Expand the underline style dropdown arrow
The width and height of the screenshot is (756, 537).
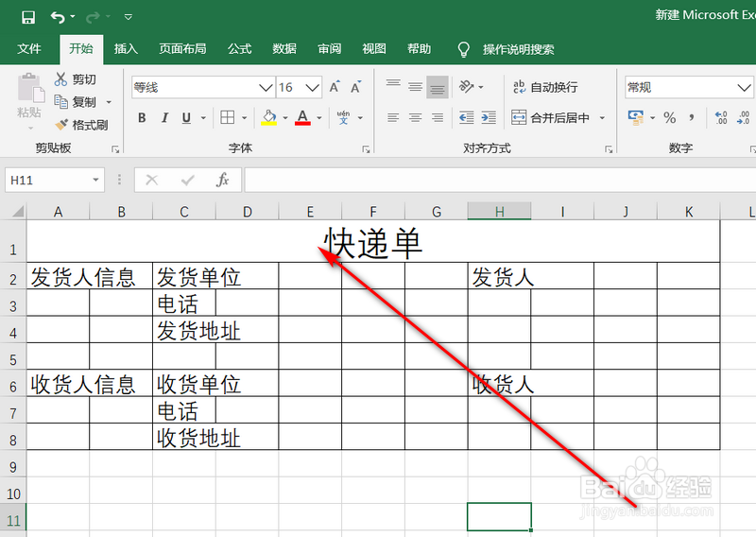click(x=203, y=117)
